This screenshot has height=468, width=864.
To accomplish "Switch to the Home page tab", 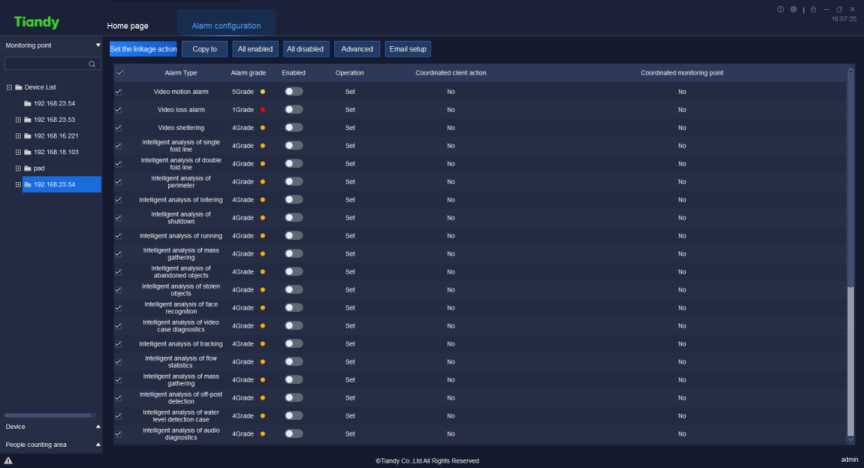I will click(x=127, y=25).
